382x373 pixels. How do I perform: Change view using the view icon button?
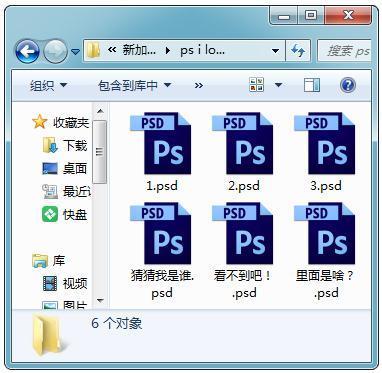coord(257,85)
